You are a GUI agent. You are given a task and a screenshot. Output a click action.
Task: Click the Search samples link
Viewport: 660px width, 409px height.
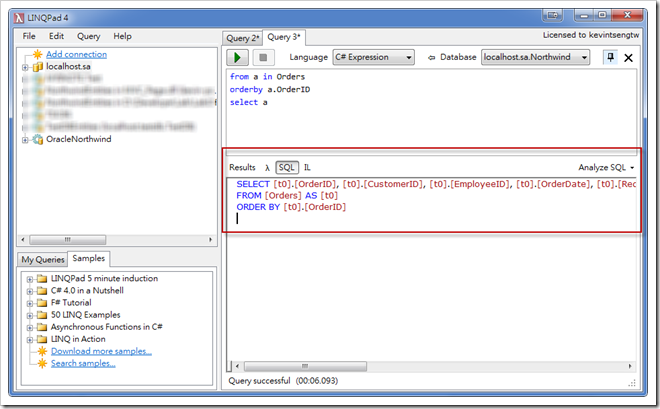[83, 364]
